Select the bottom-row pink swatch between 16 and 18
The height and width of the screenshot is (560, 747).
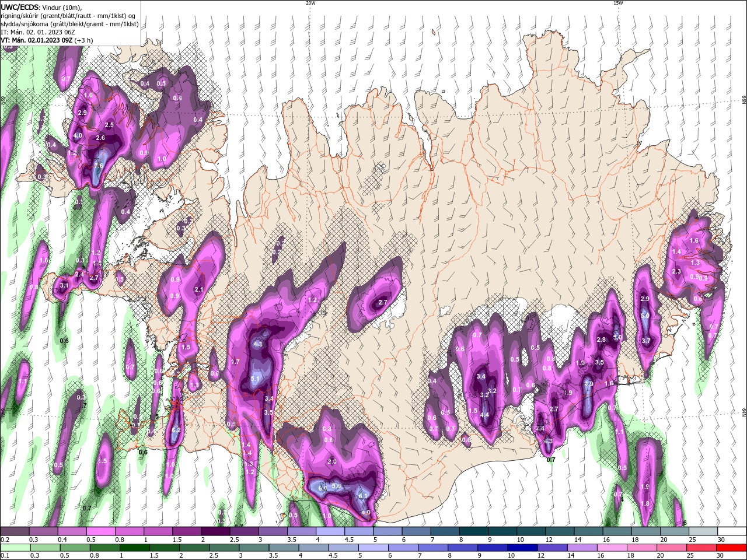pos(612,548)
